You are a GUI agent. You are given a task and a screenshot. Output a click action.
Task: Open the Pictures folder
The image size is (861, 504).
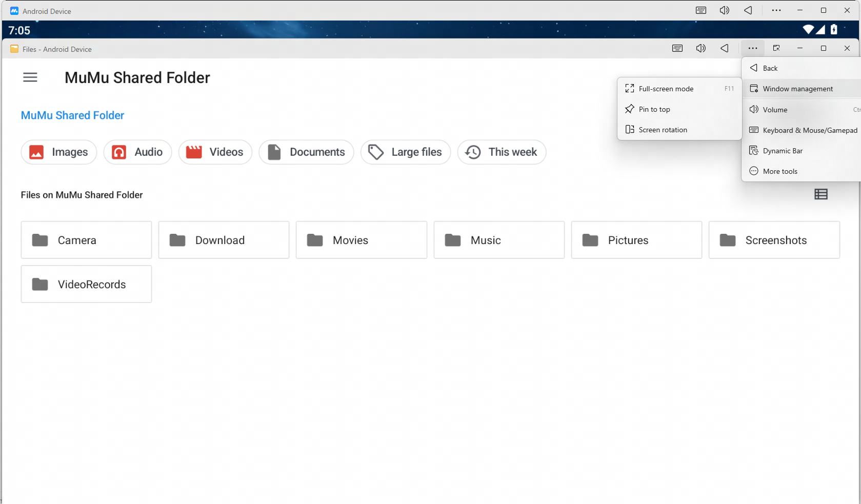[636, 240]
